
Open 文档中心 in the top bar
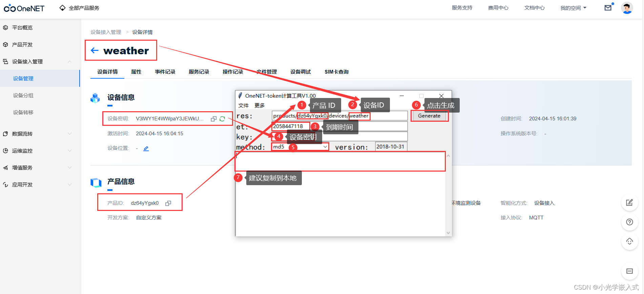[535, 8]
